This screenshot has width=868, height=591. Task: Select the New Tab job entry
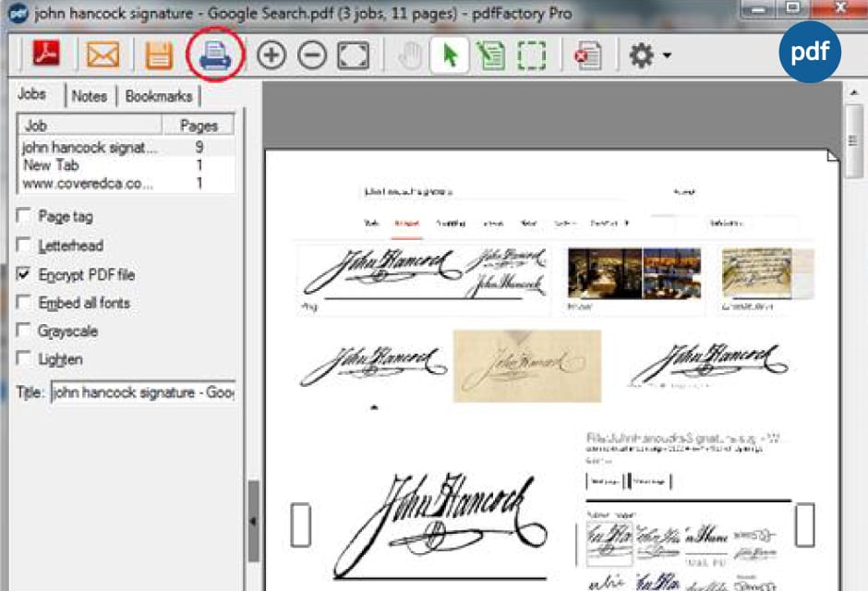(51, 165)
